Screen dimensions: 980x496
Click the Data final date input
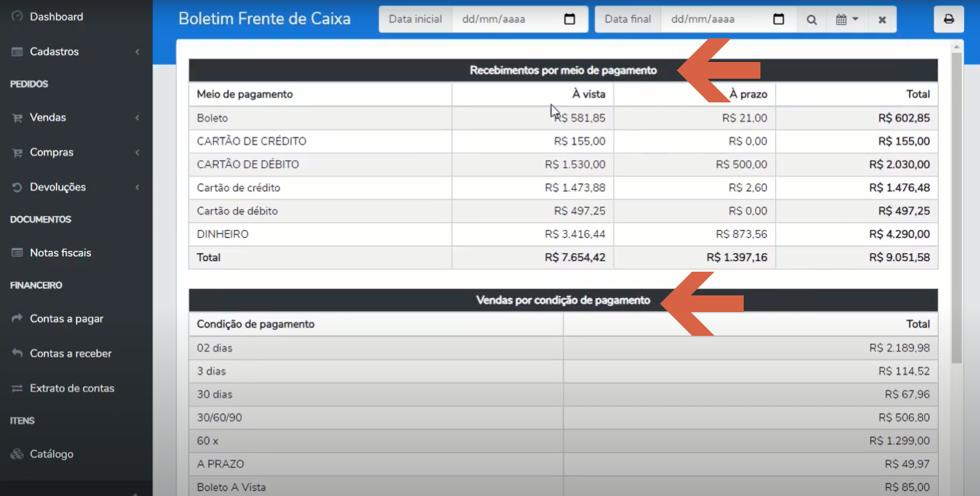729,20
